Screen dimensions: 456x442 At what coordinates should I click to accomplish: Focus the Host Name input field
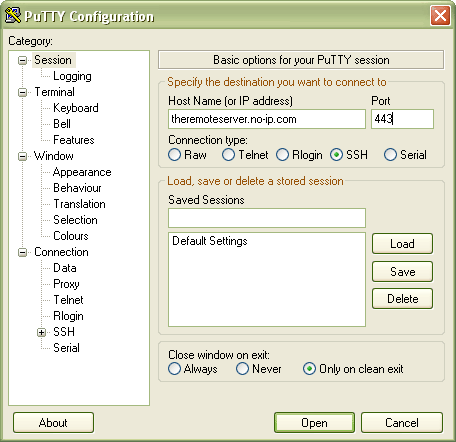[267, 119]
